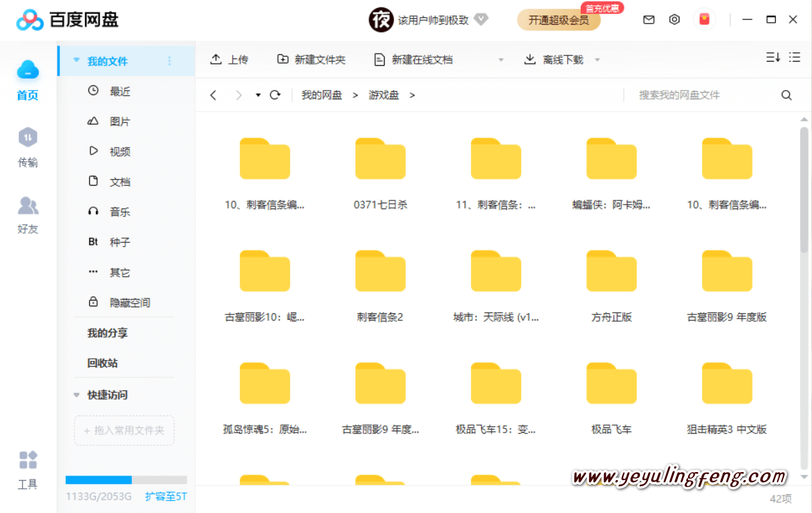Expand path arrow after 游戏盘
Screen dimensions: 812x513
(412, 95)
